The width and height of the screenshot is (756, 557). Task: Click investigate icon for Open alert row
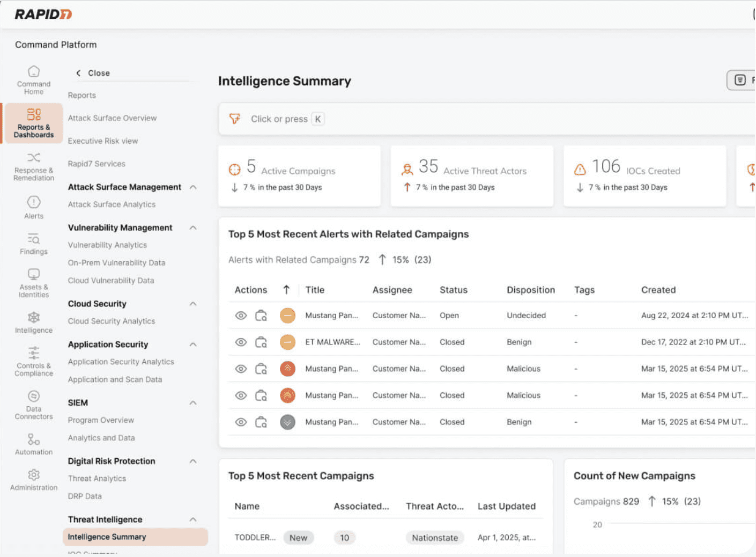click(261, 316)
